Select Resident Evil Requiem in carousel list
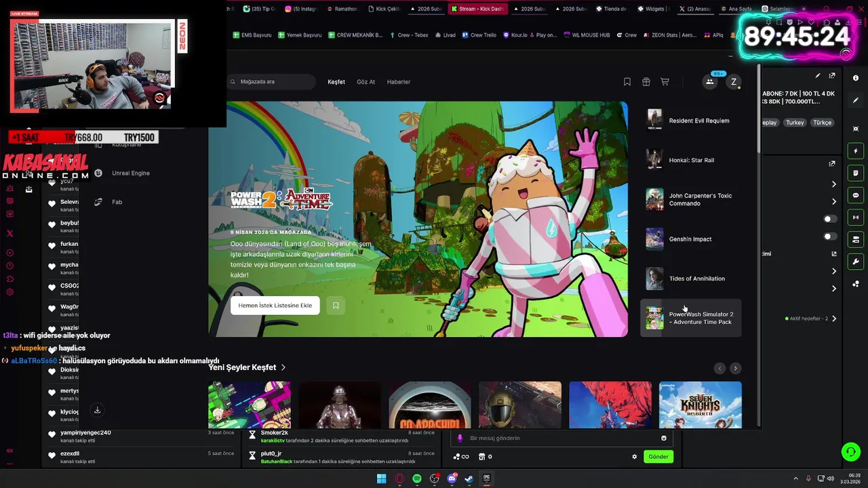The image size is (868, 488). pyautogui.click(x=691, y=121)
